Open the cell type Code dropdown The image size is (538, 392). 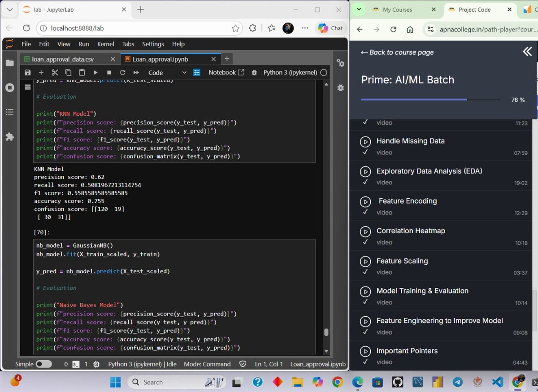(168, 72)
